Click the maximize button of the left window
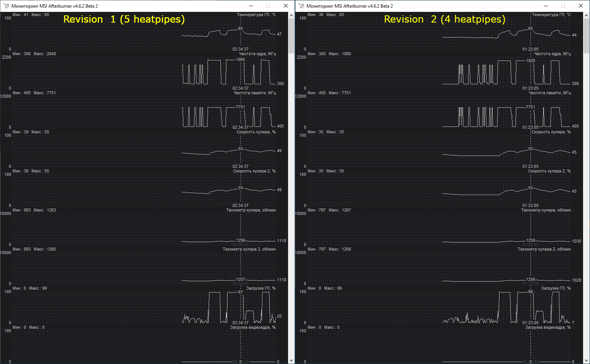Image resolution: width=590 pixels, height=364 pixels. coord(268,6)
